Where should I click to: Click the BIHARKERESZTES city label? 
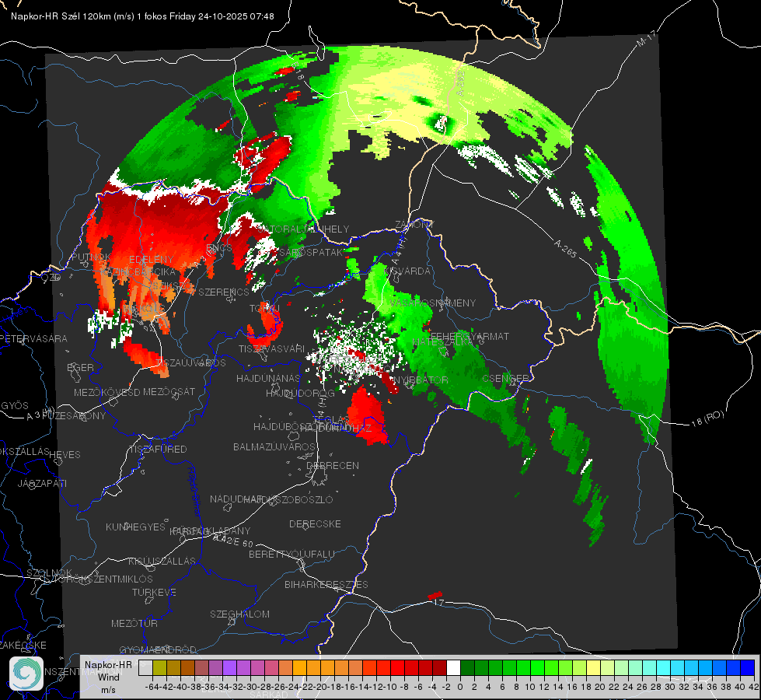click(x=326, y=584)
